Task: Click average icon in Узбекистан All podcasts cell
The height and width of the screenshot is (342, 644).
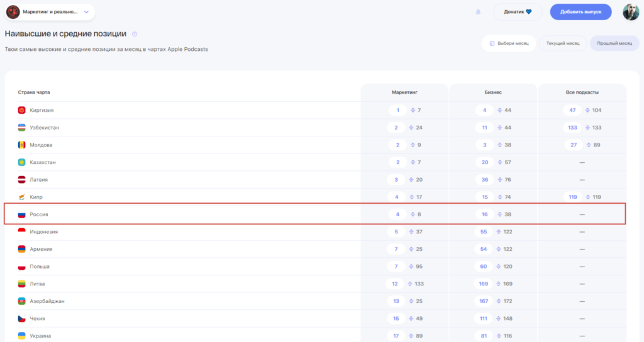Action: tap(588, 128)
